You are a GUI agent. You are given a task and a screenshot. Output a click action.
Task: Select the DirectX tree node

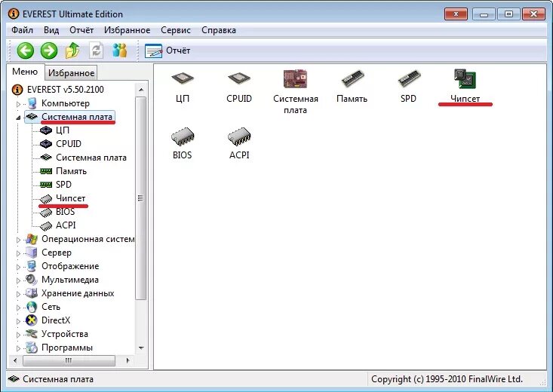click(x=48, y=320)
